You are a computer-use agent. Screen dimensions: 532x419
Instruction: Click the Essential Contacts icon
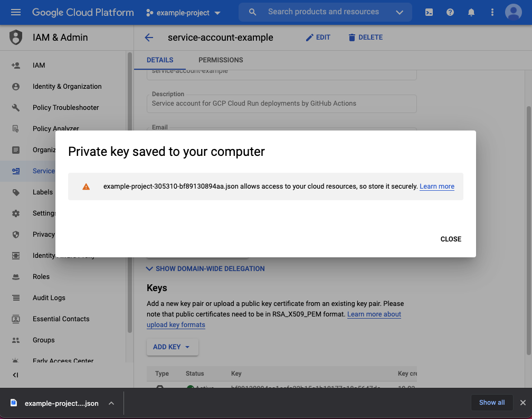16,319
